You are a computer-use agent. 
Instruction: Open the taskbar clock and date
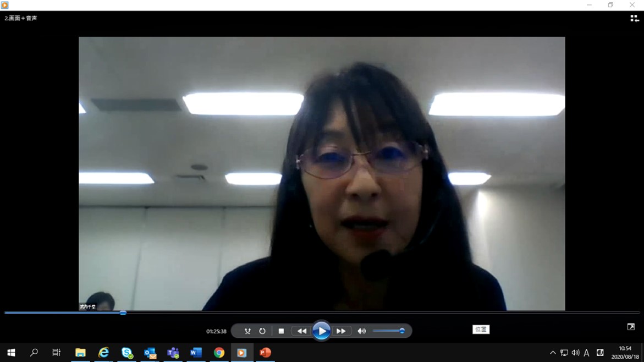tap(625, 353)
